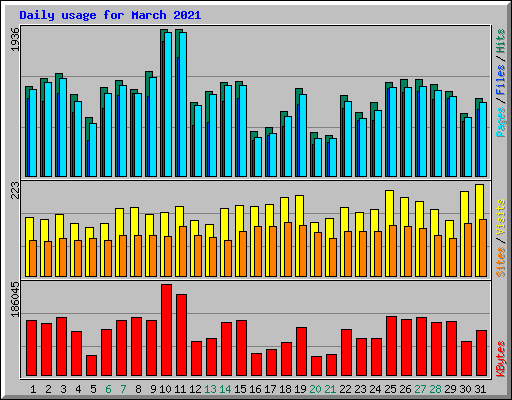Click weekend day 13 label
512x400 pixels.
[x=210, y=389]
